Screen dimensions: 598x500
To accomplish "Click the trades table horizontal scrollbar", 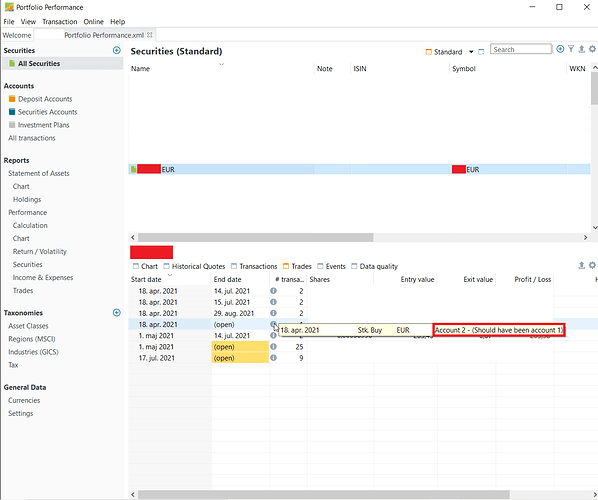I will tap(324, 495).
